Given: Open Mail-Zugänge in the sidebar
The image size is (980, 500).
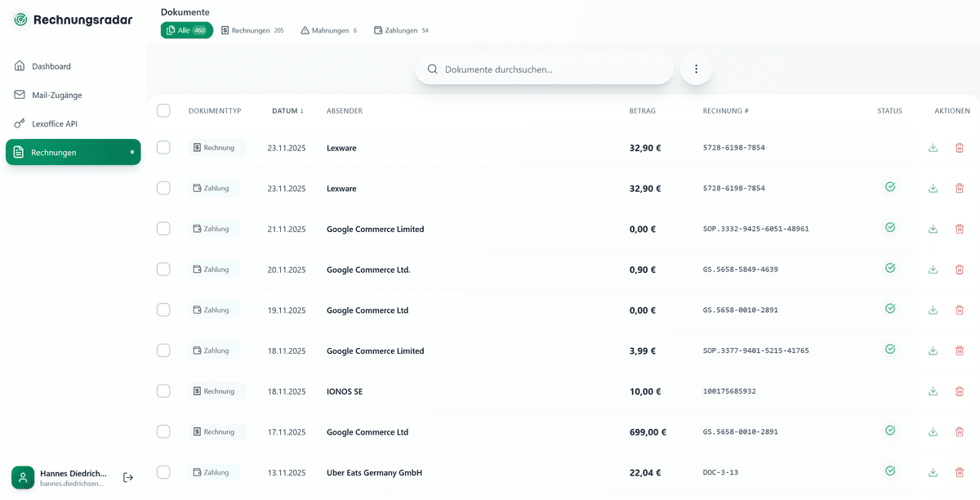Looking at the screenshot, I should pyautogui.click(x=57, y=95).
